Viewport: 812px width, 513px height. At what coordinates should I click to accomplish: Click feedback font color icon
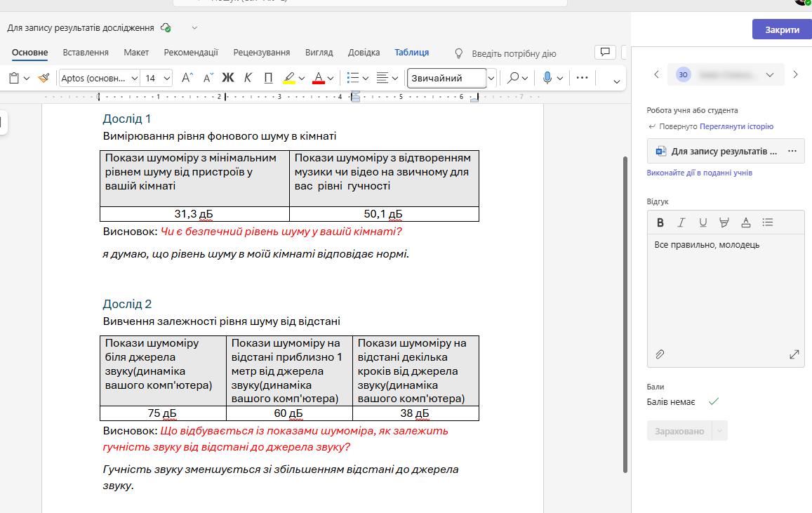(x=746, y=222)
